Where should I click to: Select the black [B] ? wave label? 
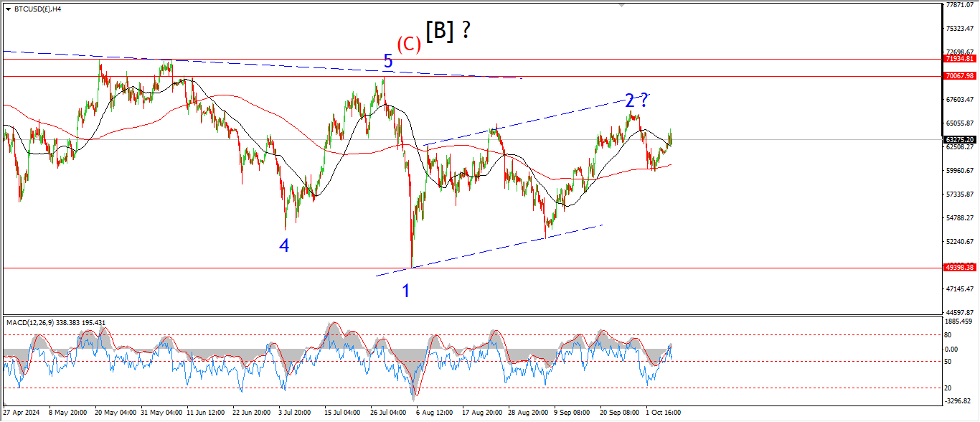click(x=448, y=31)
